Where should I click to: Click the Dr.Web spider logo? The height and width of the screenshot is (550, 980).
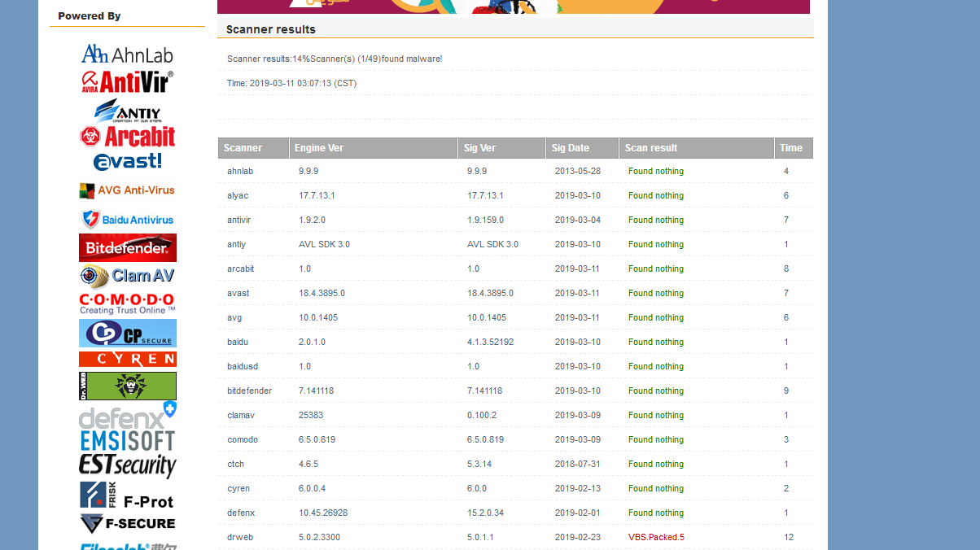[x=128, y=386]
